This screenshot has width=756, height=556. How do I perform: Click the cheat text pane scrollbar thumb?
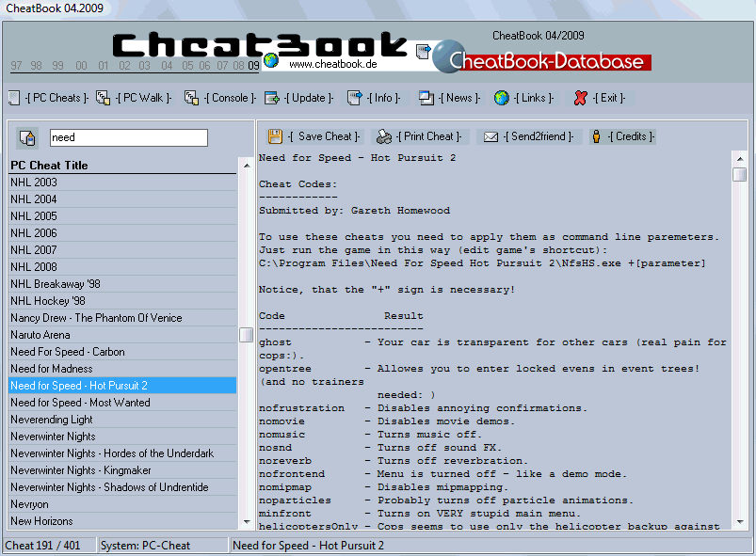(740, 174)
